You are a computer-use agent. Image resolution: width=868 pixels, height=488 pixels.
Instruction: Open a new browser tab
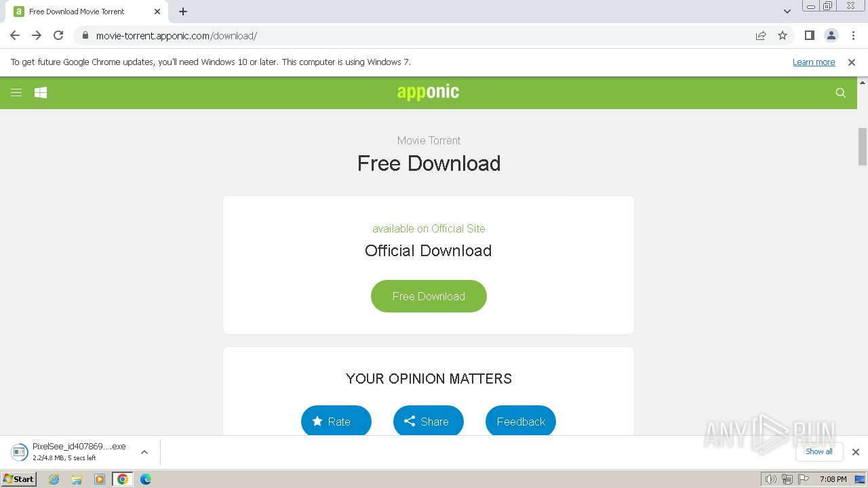pyautogui.click(x=183, y=12)
